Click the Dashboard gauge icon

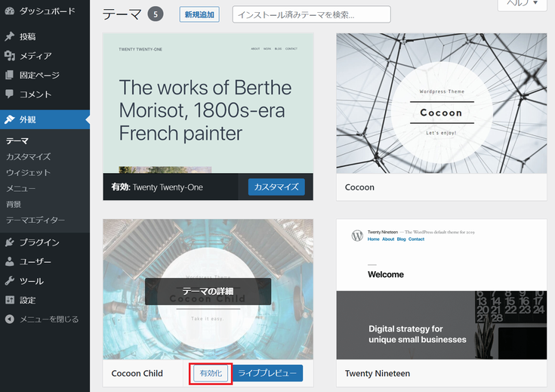(x=9, y=11)
